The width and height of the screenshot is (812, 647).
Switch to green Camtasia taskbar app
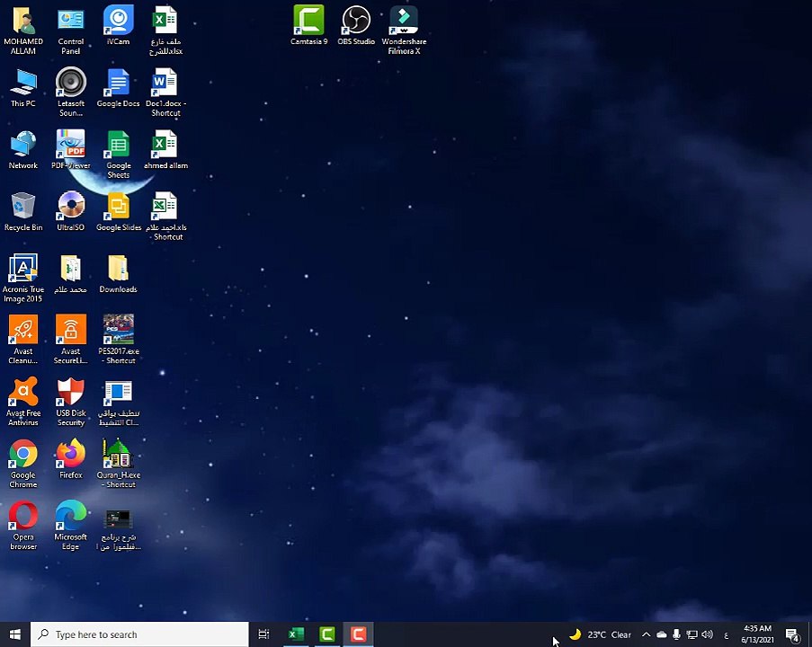pyautogui.click(x=326, y=634)
